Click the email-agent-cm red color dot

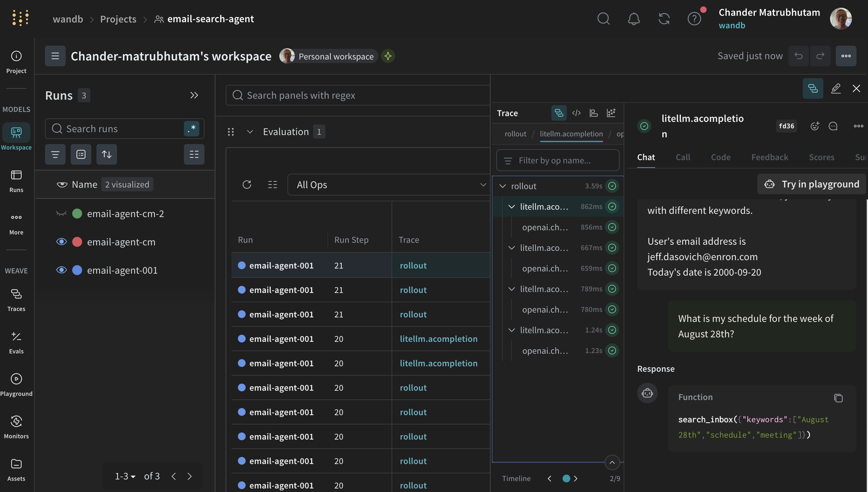pyautogui.click(x=77, y=241)
